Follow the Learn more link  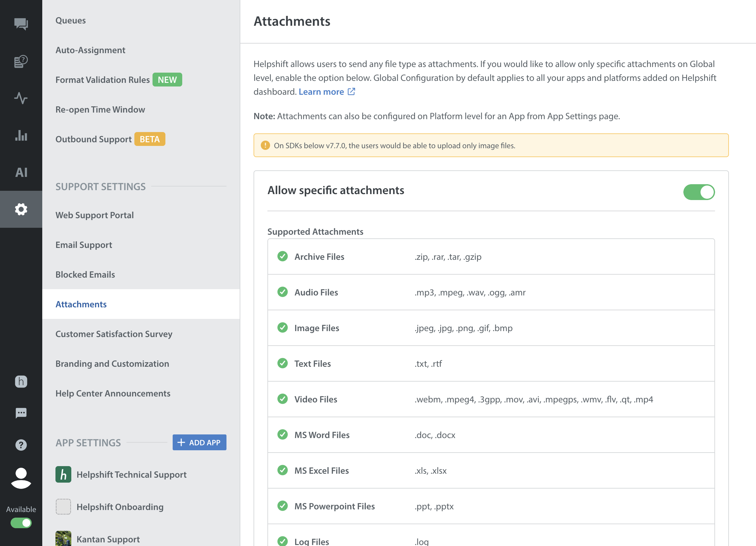[x=321, y=92]
